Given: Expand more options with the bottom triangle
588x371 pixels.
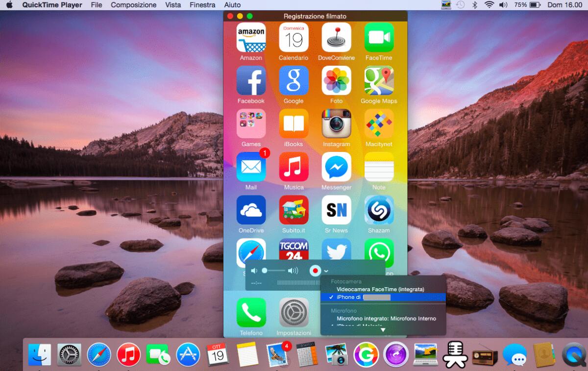Looking at the screenshot, I should [x=383, y=329].
